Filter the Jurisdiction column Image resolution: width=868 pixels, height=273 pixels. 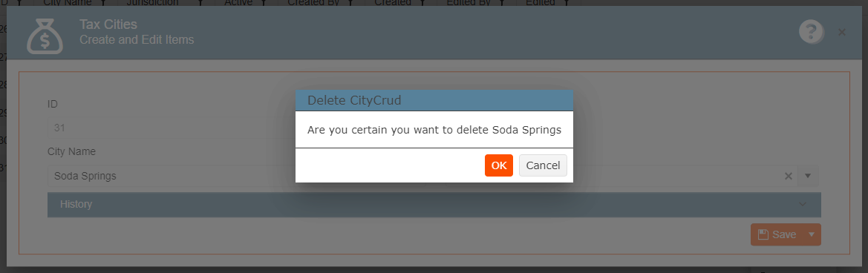tap(201, 3)
